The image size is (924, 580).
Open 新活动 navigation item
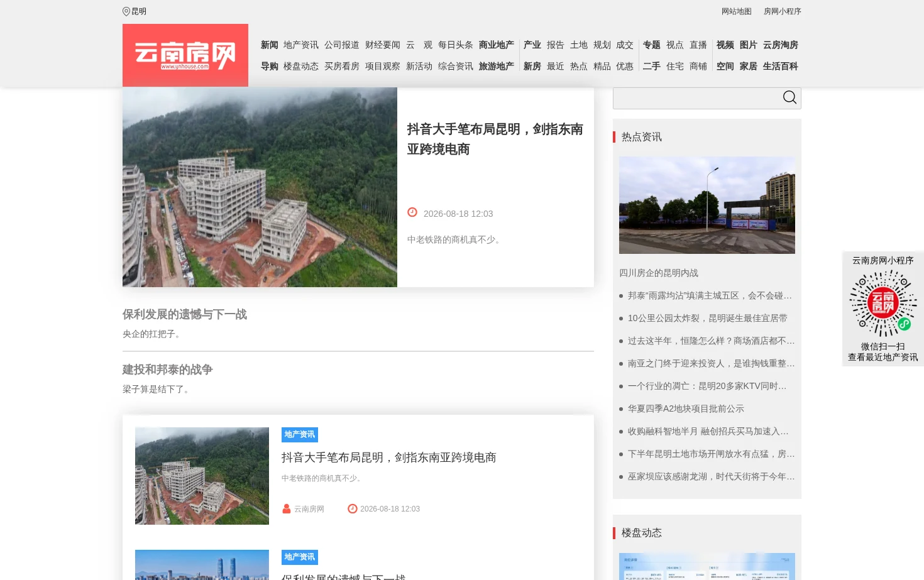click(419, 67)
